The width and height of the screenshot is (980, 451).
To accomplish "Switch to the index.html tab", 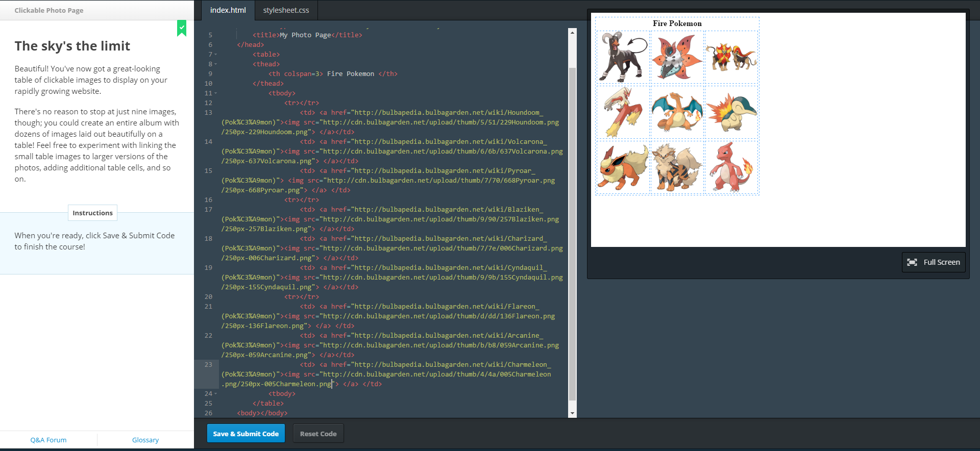I will pos(228,10).
